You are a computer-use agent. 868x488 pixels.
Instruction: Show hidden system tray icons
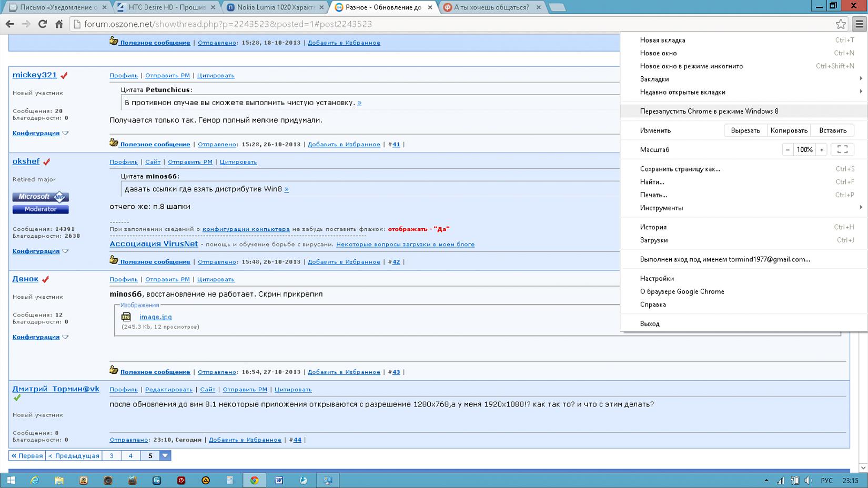766,481
